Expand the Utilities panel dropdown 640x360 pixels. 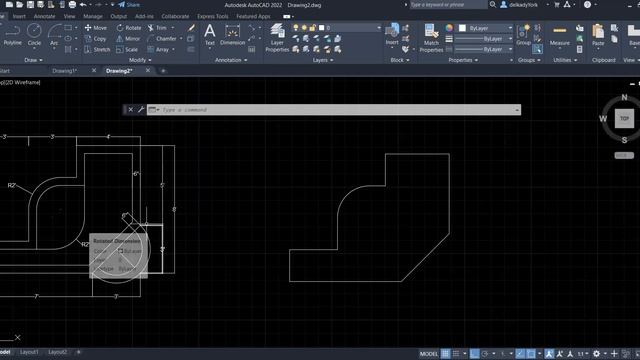click(565, 60)
